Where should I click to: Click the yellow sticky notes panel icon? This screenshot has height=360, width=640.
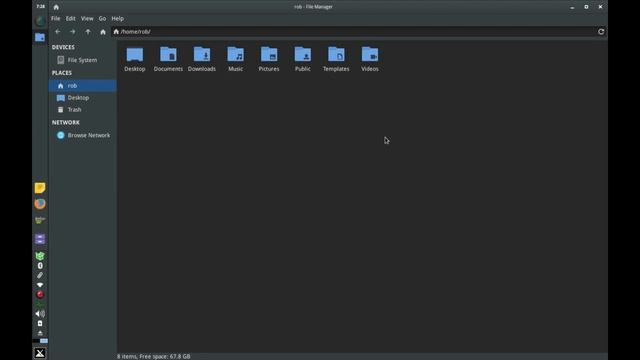40,188
